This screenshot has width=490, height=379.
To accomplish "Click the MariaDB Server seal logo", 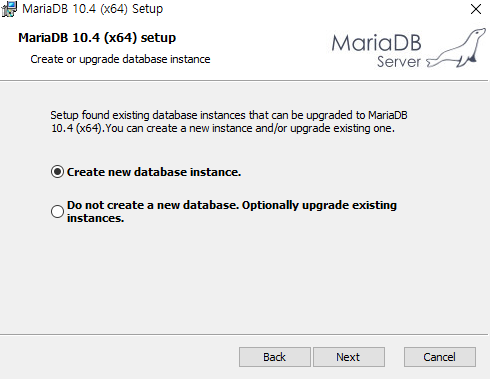I will [x=408, y=49].
